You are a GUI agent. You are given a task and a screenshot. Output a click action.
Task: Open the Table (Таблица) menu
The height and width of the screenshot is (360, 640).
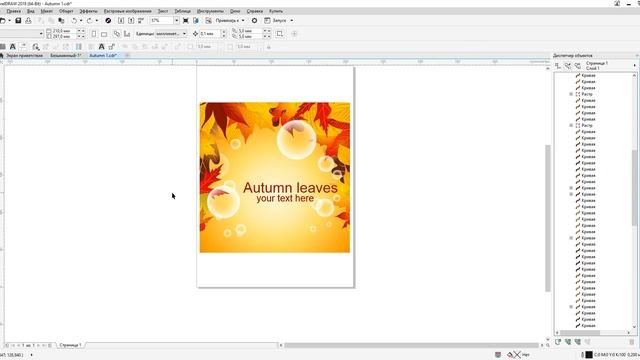pos(182,11)
